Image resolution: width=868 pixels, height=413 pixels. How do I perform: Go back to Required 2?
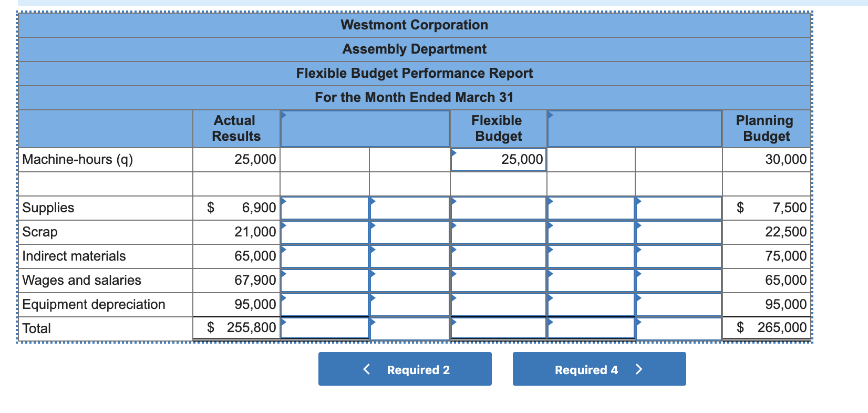[x=405, y=369]
